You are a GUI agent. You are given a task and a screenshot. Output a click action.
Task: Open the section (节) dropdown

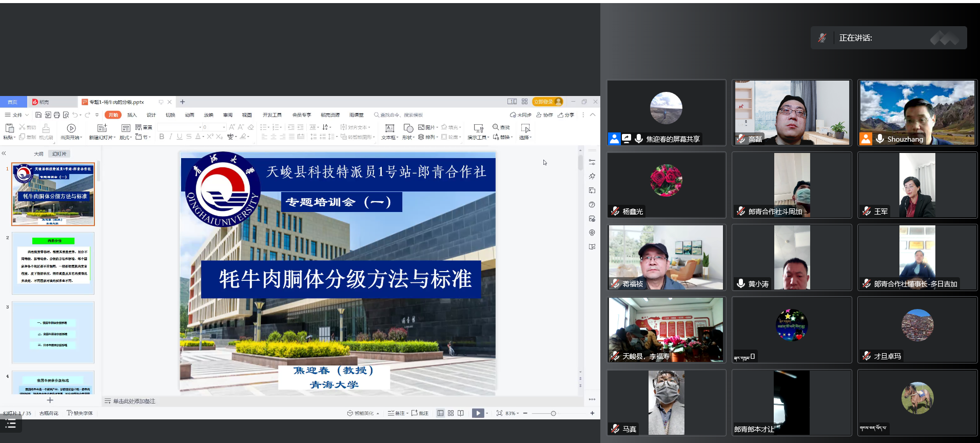coord(143,137)
